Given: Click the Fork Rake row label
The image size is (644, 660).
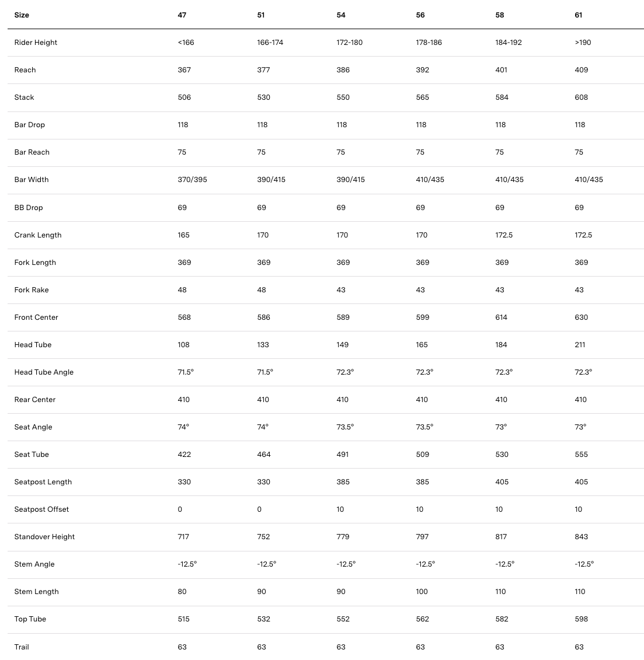Looking at the screenshot, I should pyautogui.click(x=32, y=290).
